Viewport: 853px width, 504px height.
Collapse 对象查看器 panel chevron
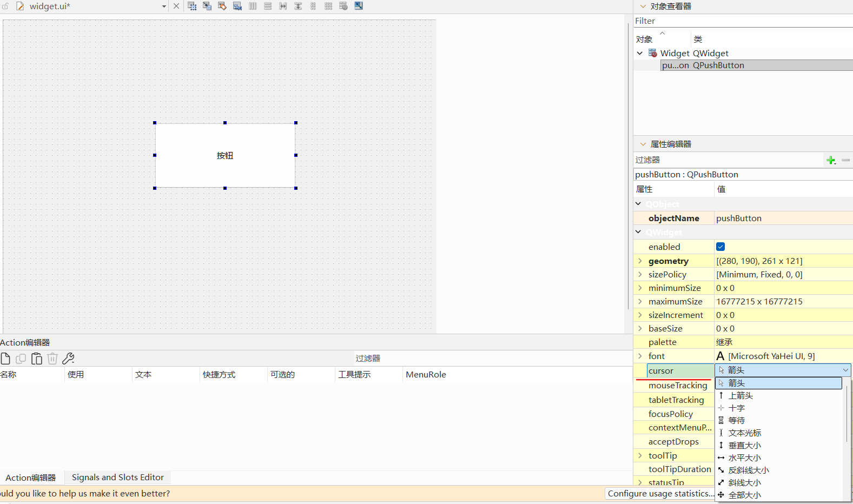click(643, 6)
